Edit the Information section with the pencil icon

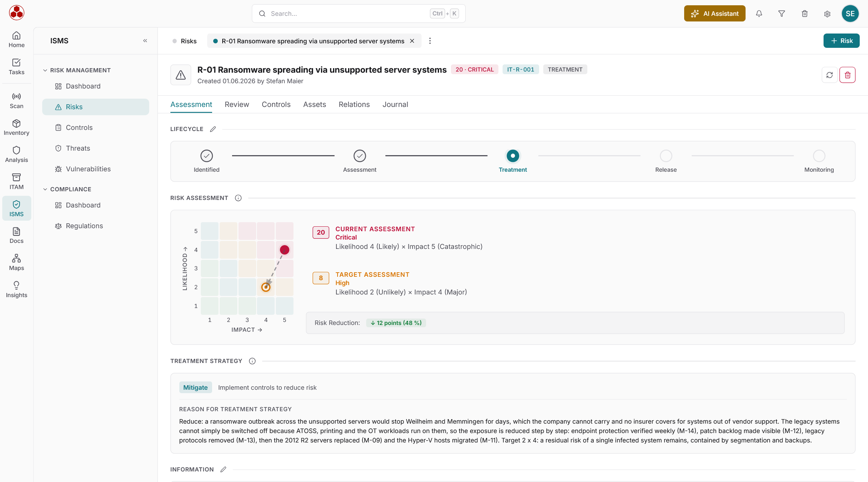[x=223, y=470]
